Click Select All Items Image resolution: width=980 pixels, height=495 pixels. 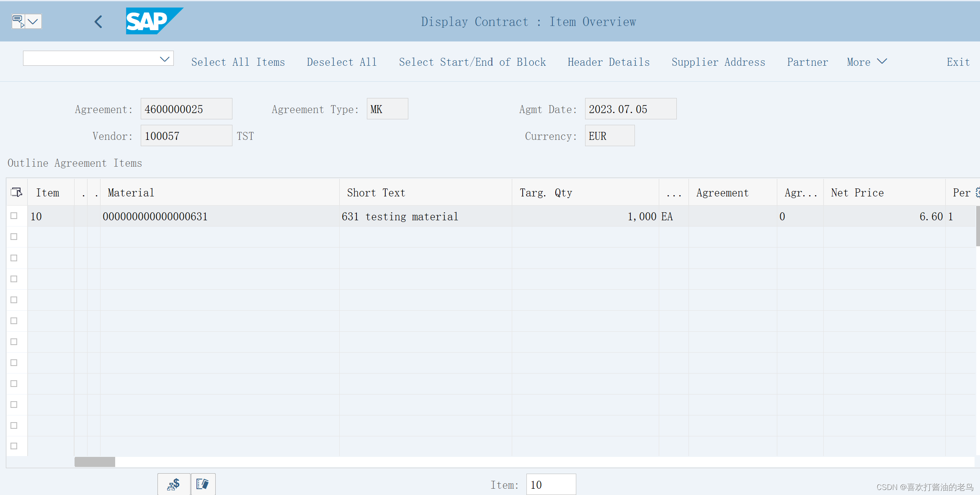pos(238,62)
